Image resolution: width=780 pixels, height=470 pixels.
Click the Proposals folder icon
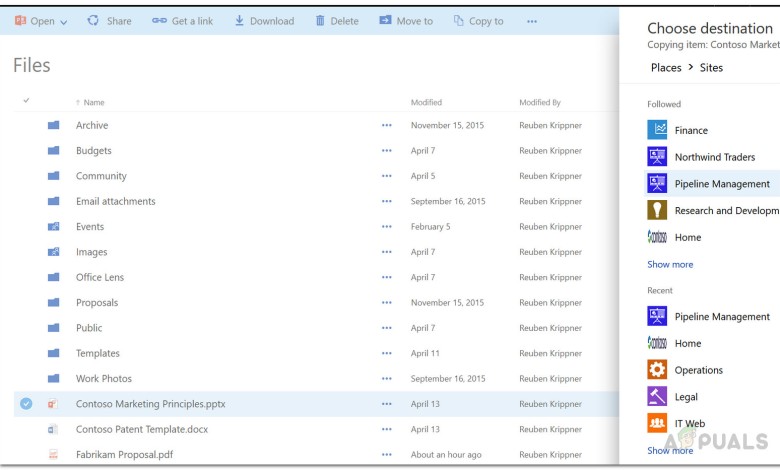coord(53,303)
